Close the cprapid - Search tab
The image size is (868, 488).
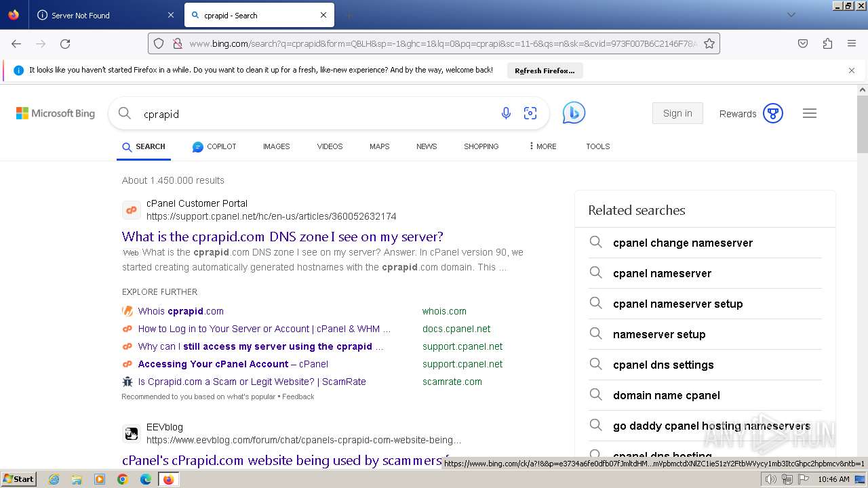click(x=323, y=15)
